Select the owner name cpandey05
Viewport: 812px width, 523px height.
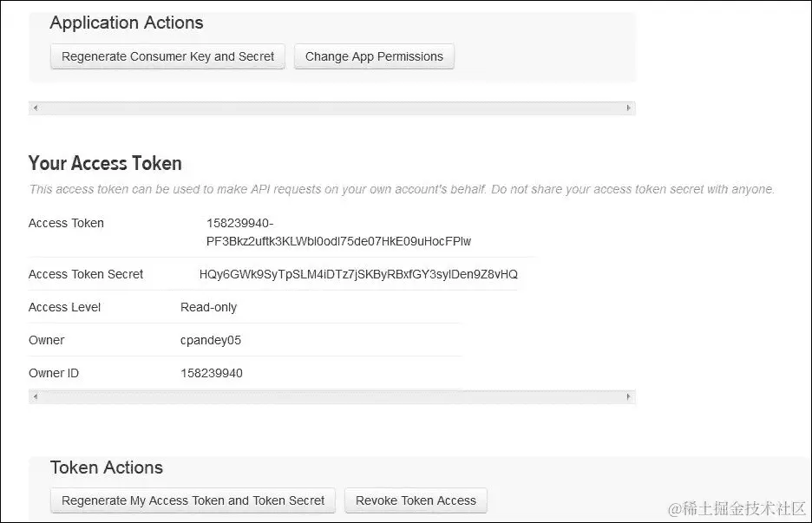(x=211, y=340)
